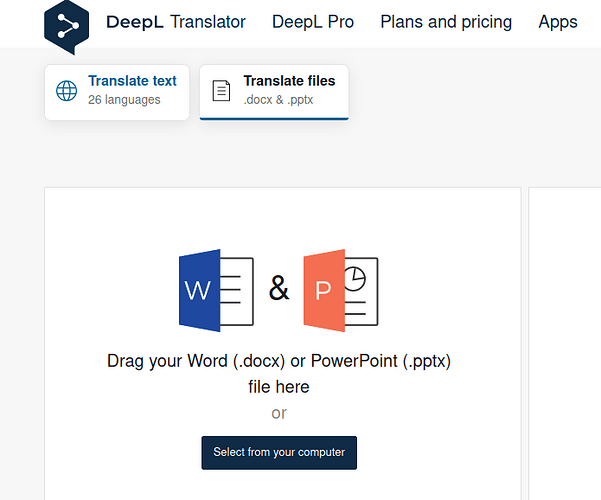601x500 pixels.
Task: Click the blue Word file icon
Action: [216, 290]
